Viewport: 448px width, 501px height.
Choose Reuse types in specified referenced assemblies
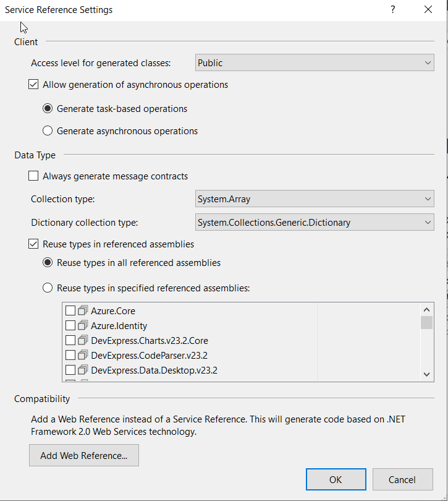pos(48,288)
